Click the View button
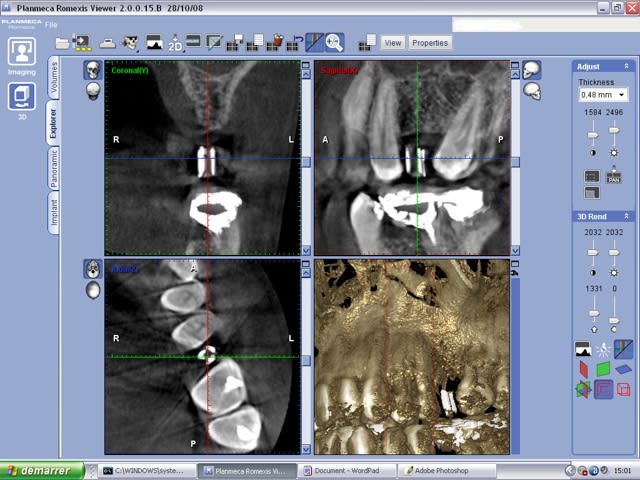This screenshot has height=480, width=640. point(393,43)
